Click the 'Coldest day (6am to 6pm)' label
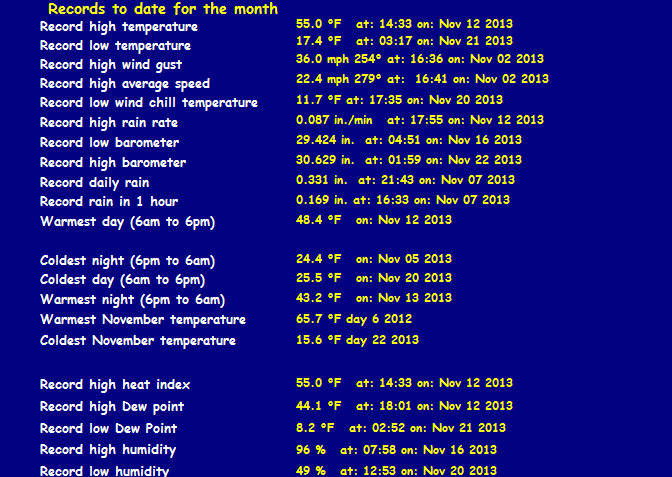Screen dimensions: 672x477 (x=123, y=280)
